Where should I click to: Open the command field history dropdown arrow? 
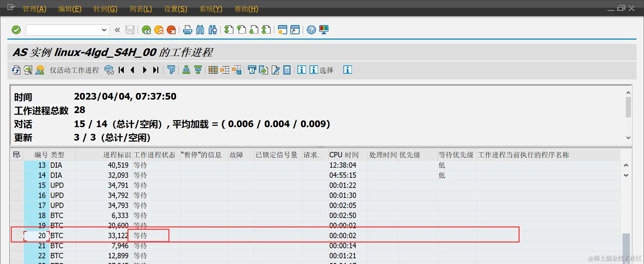point(104,30)
